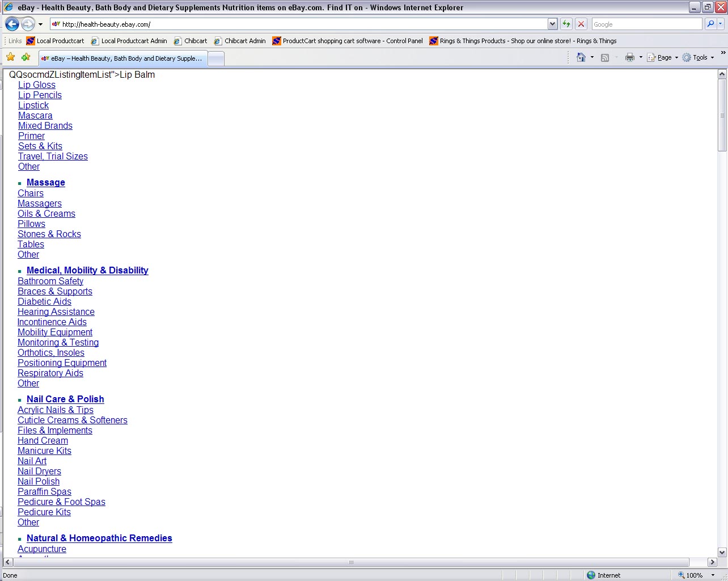Click the Google search box

pos(646,24)
